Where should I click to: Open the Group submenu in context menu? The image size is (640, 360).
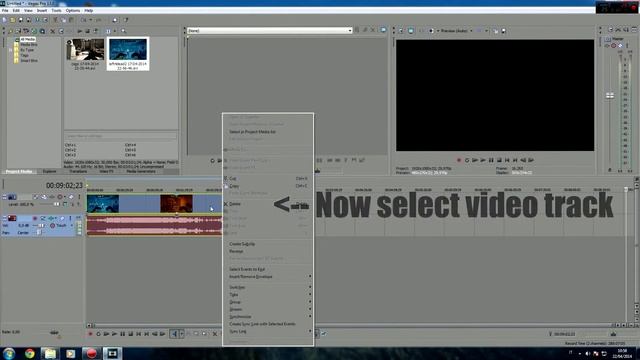tap(268, 302)
